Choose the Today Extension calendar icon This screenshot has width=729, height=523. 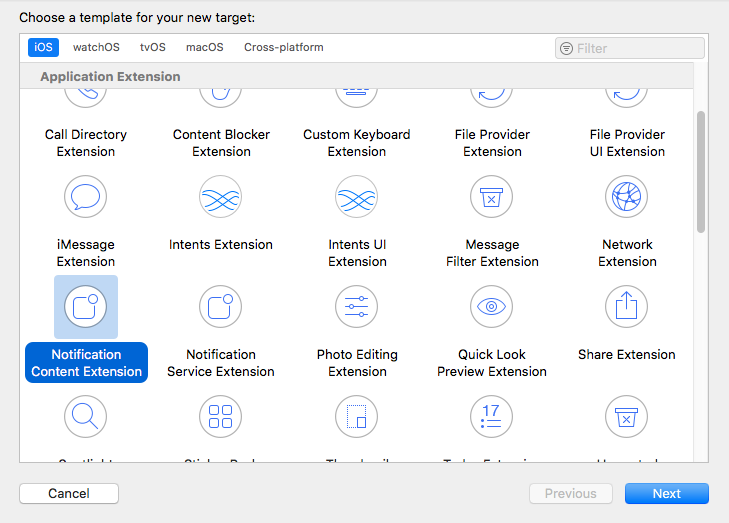(491, 417)
